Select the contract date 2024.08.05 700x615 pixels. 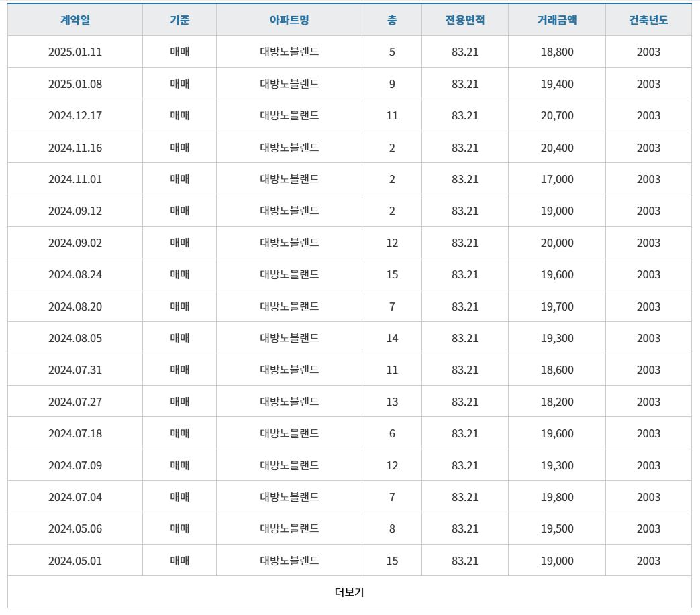(x=75, y=339)
